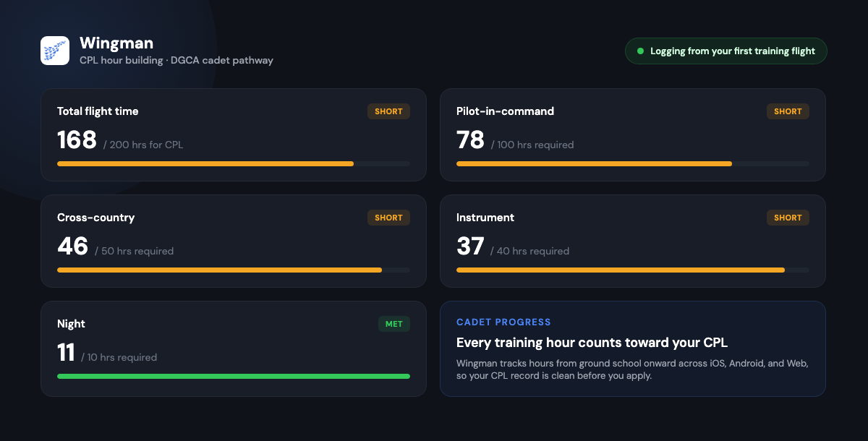Open the Pilot-in-command card title
The height and width of the screenshot is (441, 868).
tap(505, 111)
